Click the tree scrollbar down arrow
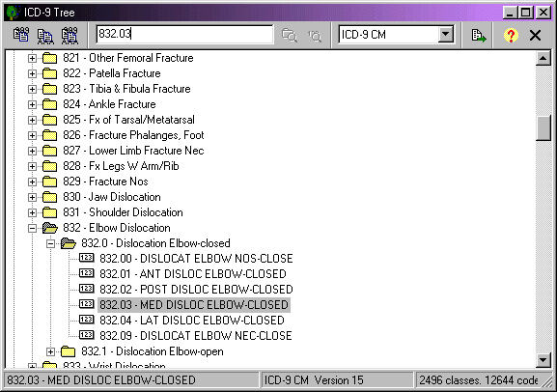The image size is (557, 392). tap(543, 360)
